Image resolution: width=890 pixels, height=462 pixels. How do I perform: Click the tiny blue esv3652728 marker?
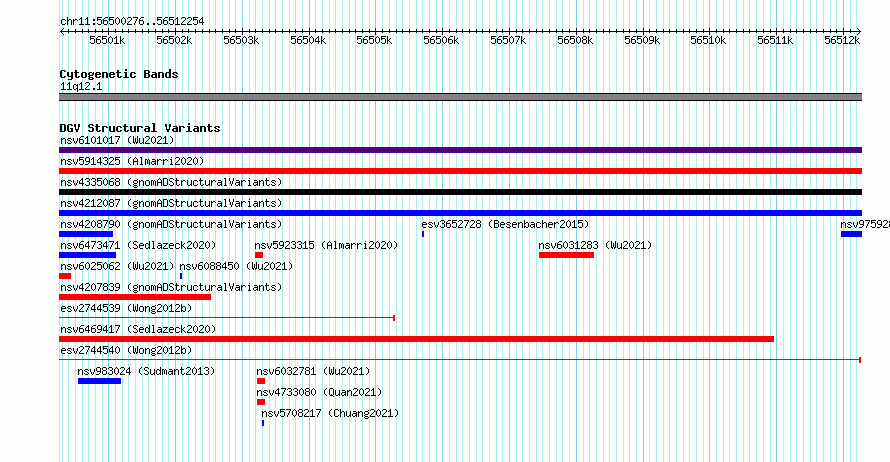(423, 234)
